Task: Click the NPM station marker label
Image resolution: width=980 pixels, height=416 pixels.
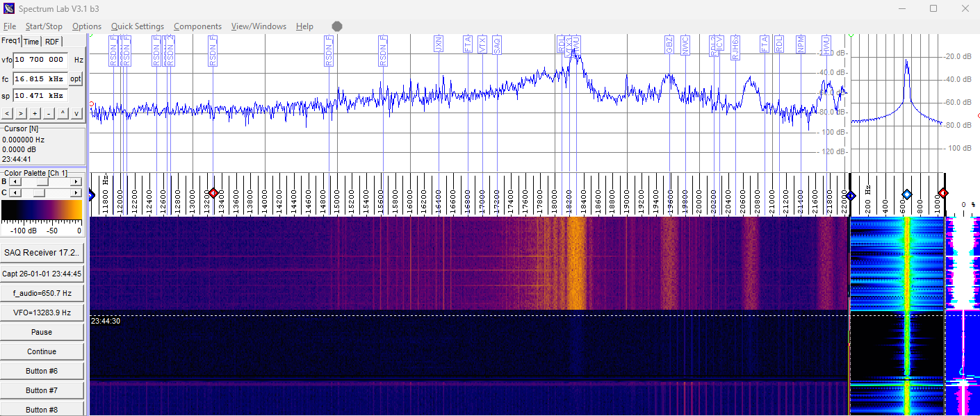Action: pos(801,45)
